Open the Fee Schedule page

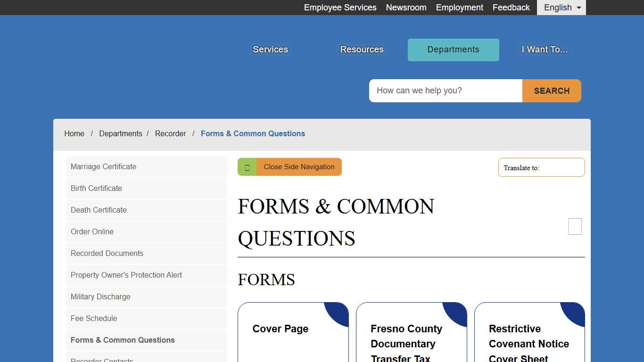[x=93, y=318]
